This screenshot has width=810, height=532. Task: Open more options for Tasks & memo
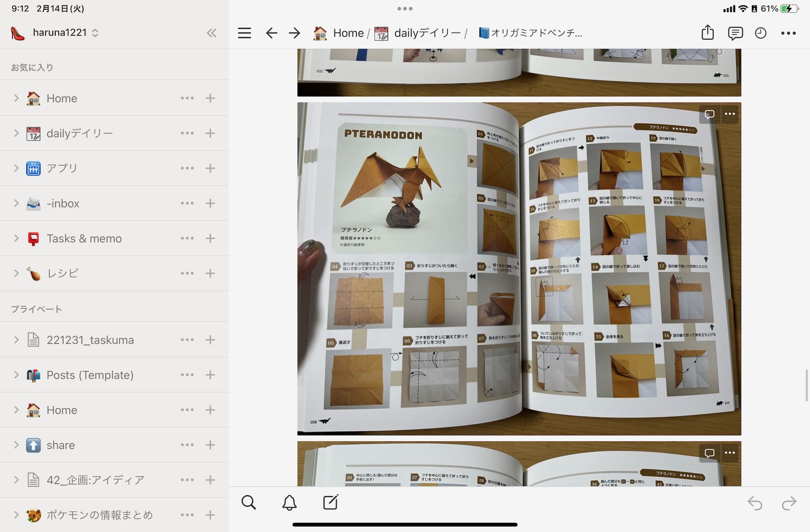coord(187,238)
